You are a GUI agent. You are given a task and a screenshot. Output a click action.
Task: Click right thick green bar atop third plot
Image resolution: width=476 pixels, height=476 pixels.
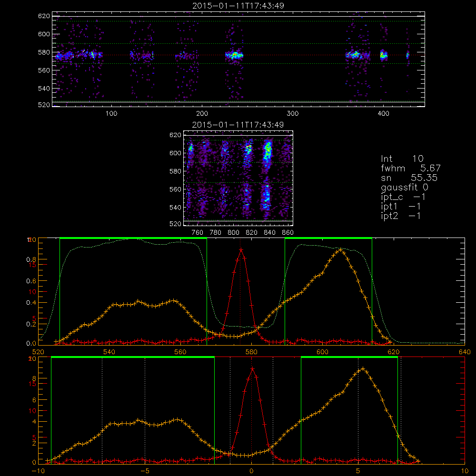pyautogui.click(x=328, y=238)
